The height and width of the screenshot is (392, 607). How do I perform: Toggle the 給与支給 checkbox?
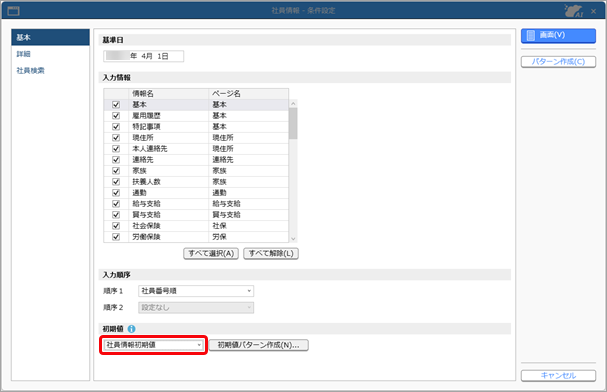pos(116,204)
